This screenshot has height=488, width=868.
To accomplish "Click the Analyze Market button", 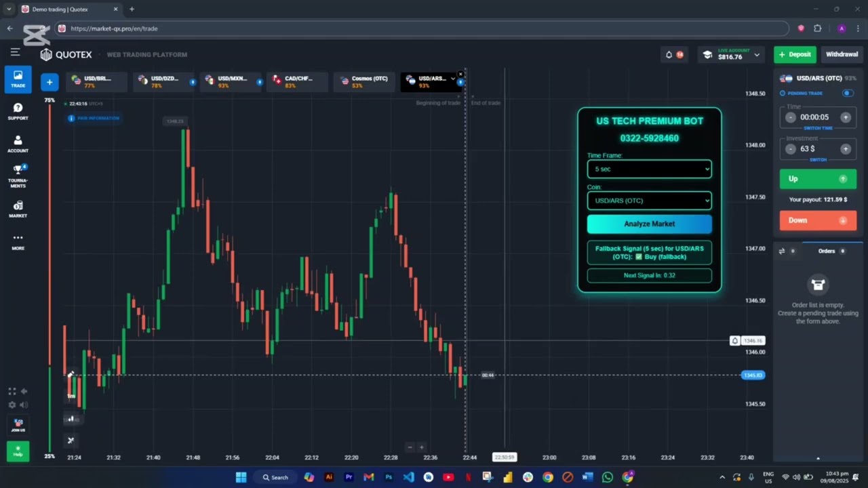I will point(650,224).
